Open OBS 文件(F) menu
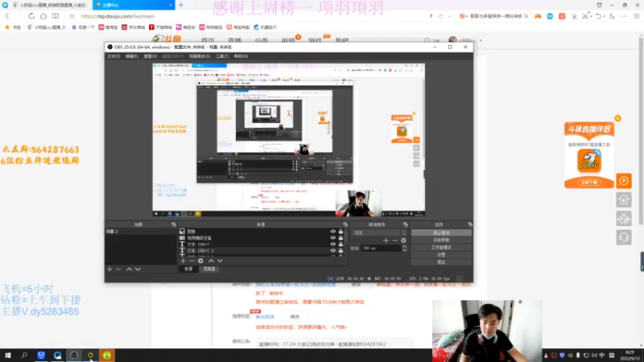 pos(114,56)
